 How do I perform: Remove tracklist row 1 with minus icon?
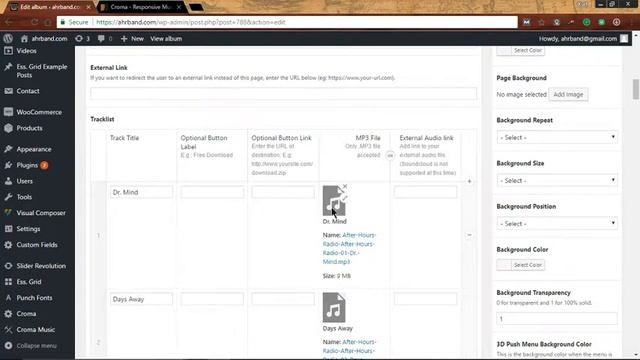469,235
